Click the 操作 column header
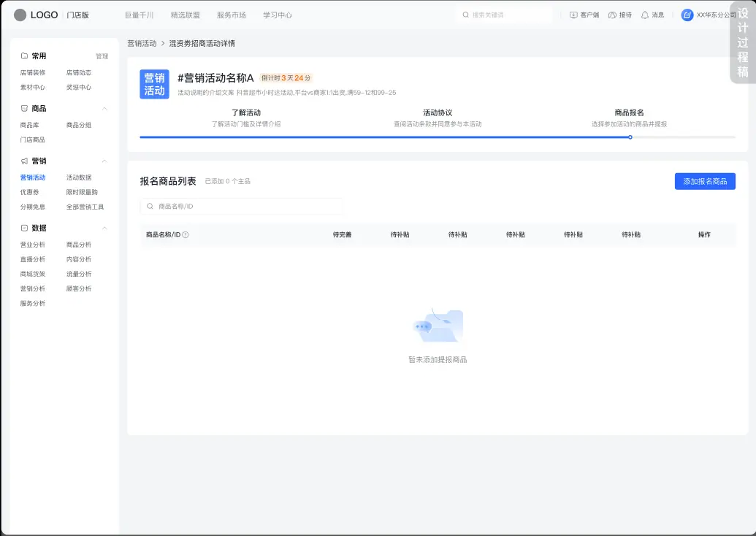The width and height of the screenshot is (756, 536). pos(704,234)
